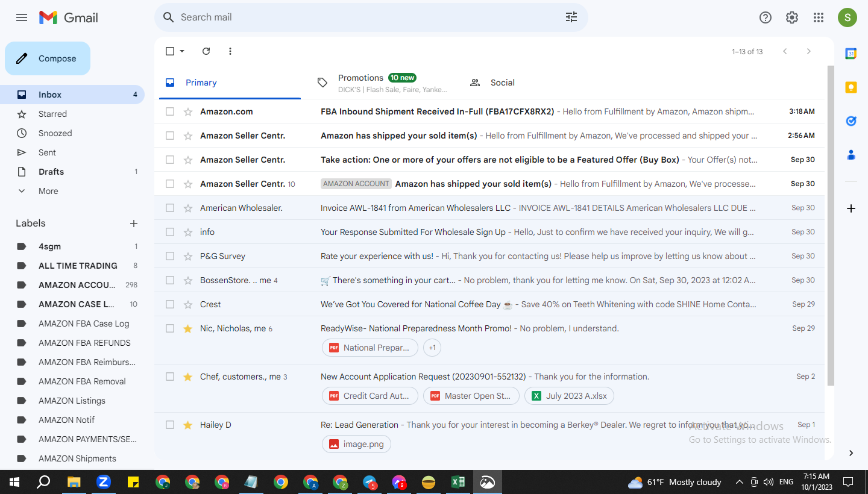Click the inbox vertical scrollbar
Image resolution: width=868 pixels, height=494 pixels.
830,226
